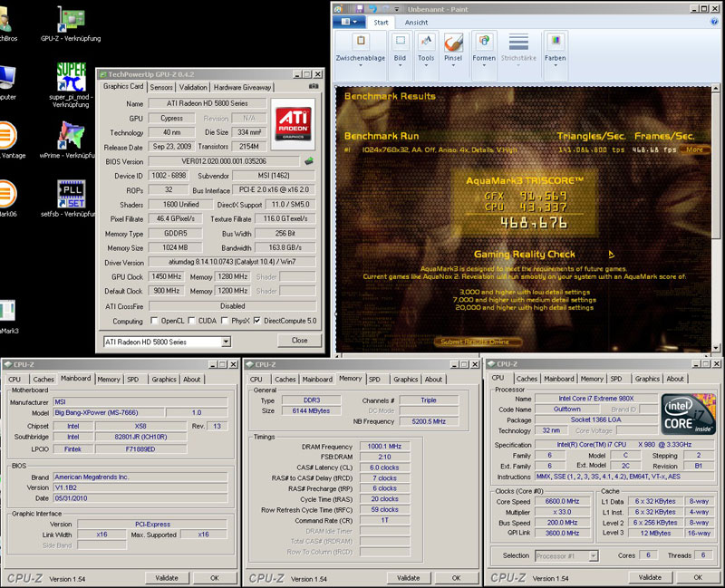Screen dimensions: 725x588
Task: Select the Start ribbon tab in Paint
Action: point(381,22)
